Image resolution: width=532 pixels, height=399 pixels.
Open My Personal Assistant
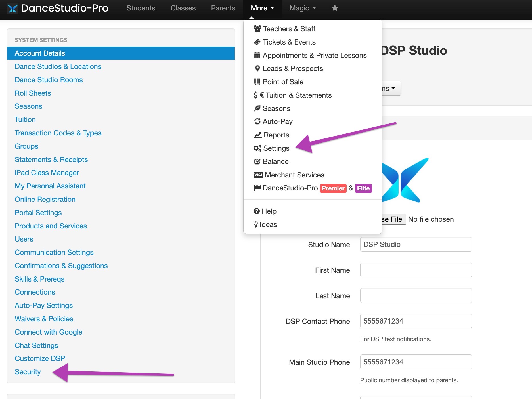coord(50,186)
